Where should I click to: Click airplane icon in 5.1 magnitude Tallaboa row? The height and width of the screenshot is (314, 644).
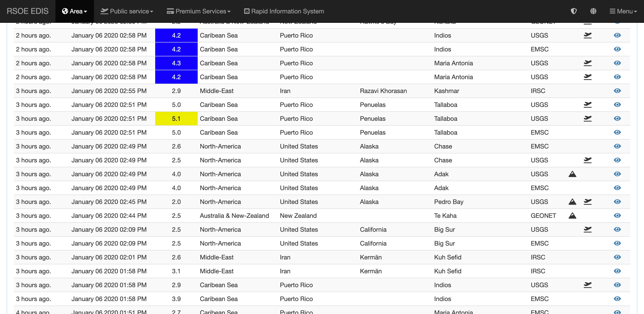tap(587, 119)
